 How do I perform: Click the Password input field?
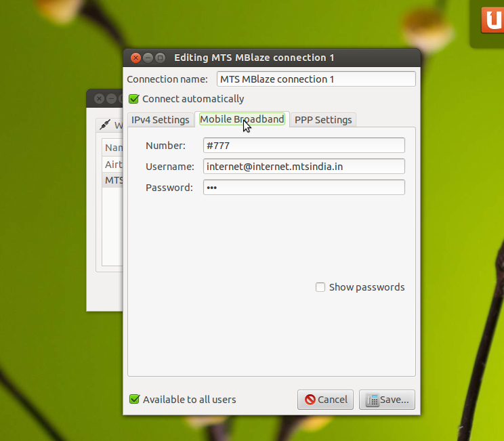click(303, 188)
